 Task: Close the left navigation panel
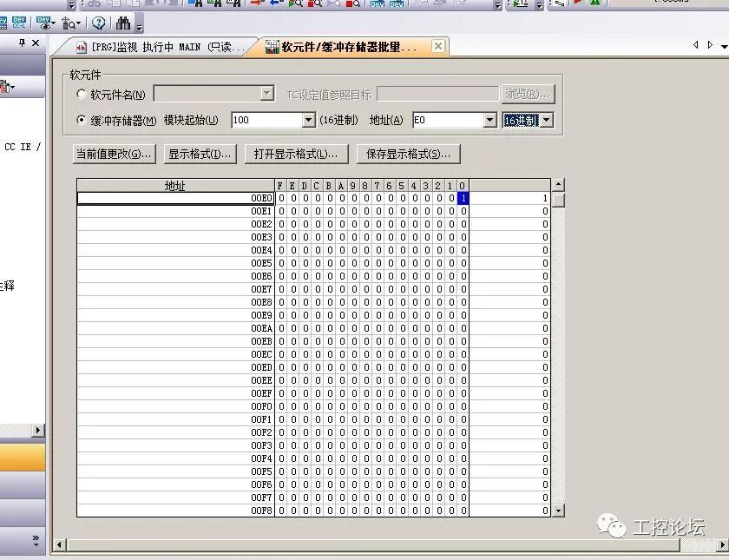(36, 43)
